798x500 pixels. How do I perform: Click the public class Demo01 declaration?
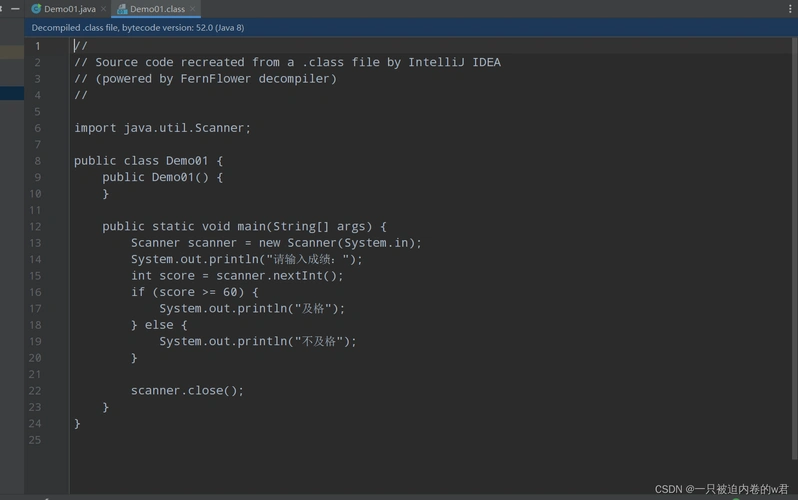pyautogui.click(x=148, y=161)
